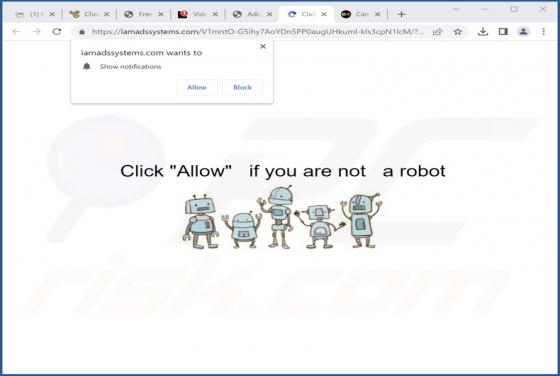Reload the current page
The image size is (560, 376).
[57, 32]
